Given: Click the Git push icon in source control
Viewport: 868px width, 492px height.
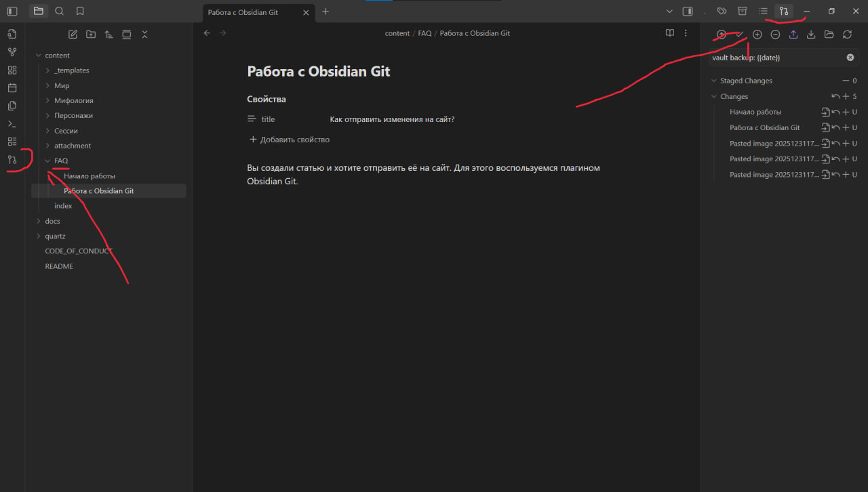Looking at the screenshot, I should 793,35.
